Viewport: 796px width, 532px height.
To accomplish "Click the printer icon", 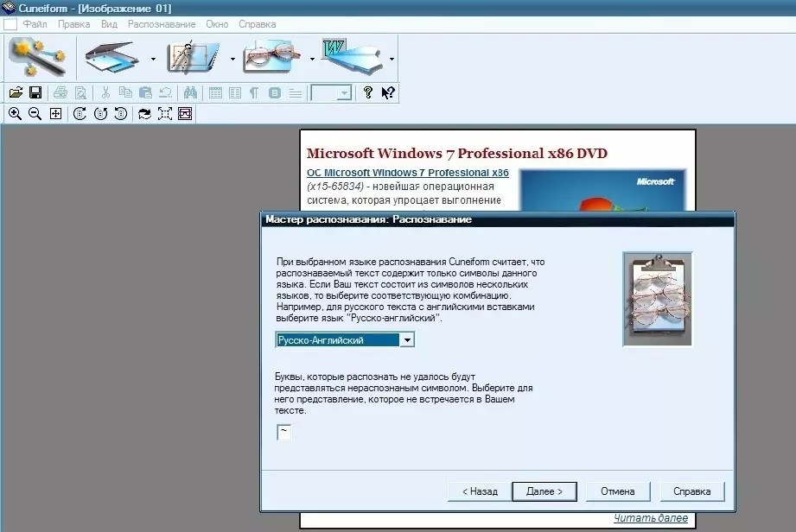I will (60, 92).
